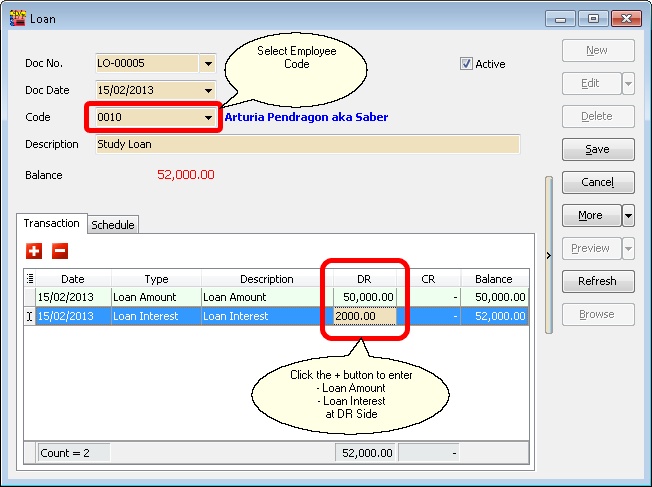Image resolution: width=652 pixels, height=487 pixels.
Task: Open the Doc No. dropdown
Action: [x=208, y=64]
